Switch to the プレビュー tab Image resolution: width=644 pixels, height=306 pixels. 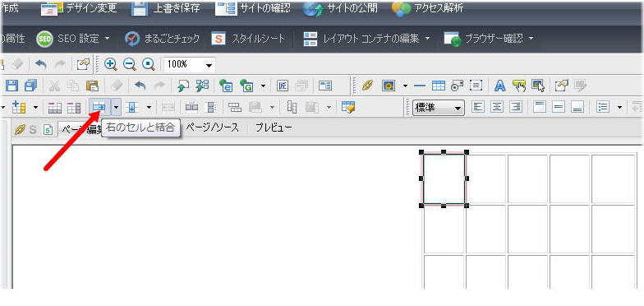(x=274, y=128)
